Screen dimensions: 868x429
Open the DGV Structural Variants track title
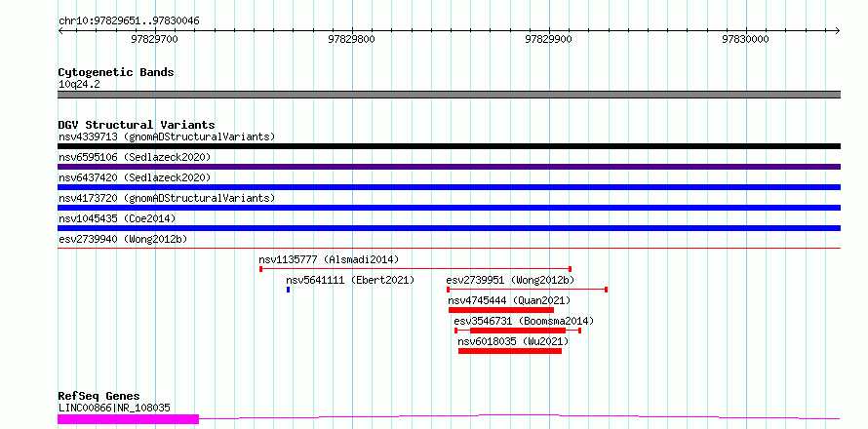point(137,125)
